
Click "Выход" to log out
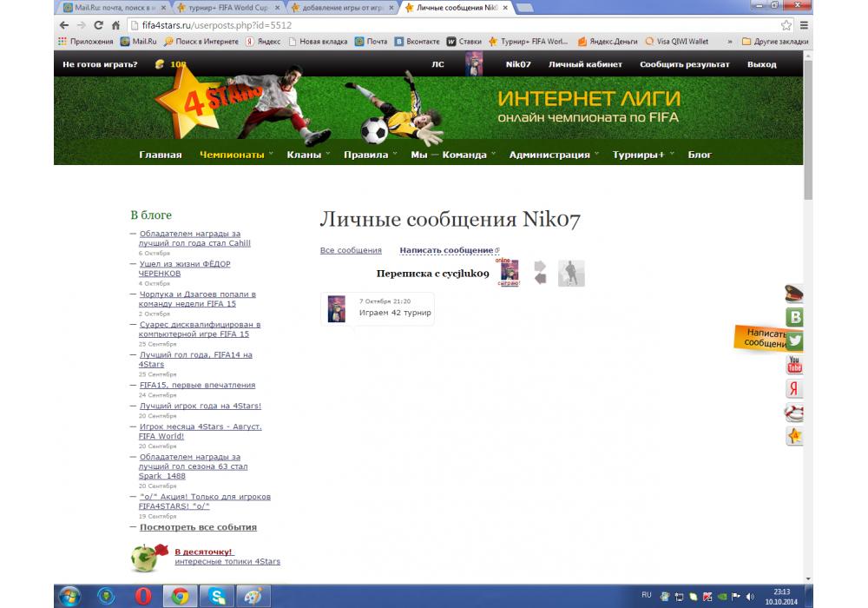tap(761, 64)
